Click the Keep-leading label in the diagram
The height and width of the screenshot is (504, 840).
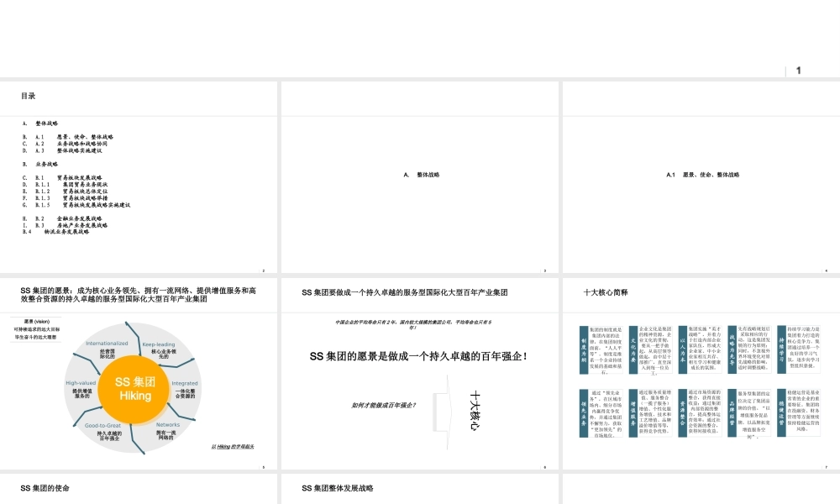pos(159,344)
